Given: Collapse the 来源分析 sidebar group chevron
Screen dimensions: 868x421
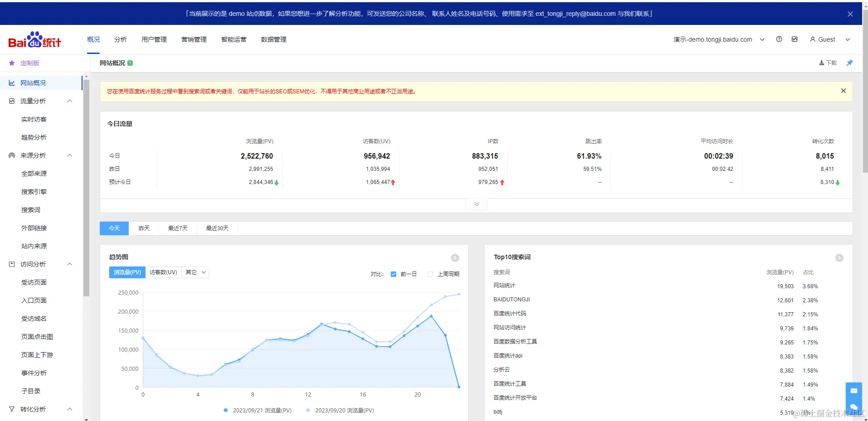Looking at the screenshot, I should tap(70, 155).
